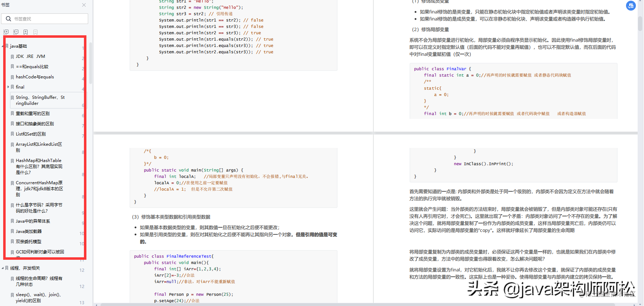Click the bookmark icon beside JDK JRE JVM
The width and height of the screenshot is (644, 306).
[12, 56]
